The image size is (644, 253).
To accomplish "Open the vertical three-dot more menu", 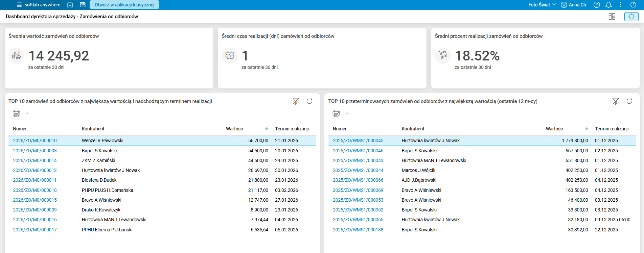I will [x=620, y=5].
